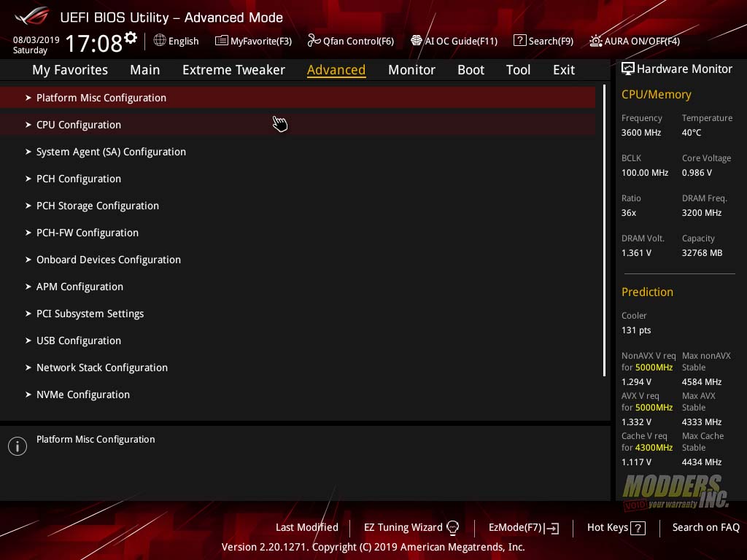Viewport: 747px width, 560px height.
Task: Click Search on FAQ link
Action: [x=706, y=528]
